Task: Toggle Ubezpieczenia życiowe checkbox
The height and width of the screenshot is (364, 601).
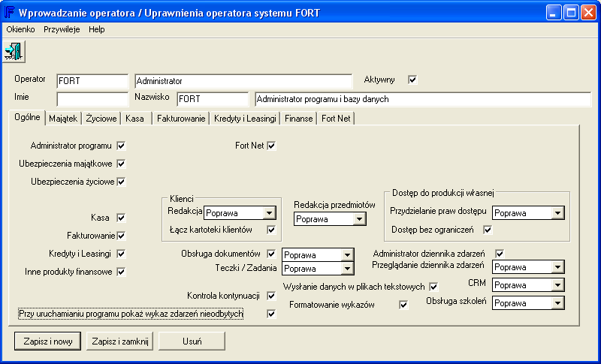Action: pyautogui.click(x=121, y=182)
